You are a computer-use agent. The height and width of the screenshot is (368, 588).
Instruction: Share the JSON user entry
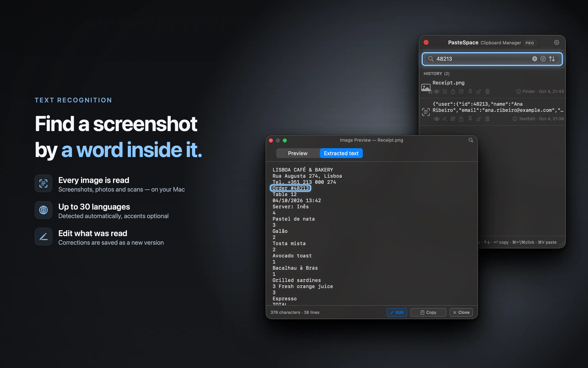click(461, 119)
